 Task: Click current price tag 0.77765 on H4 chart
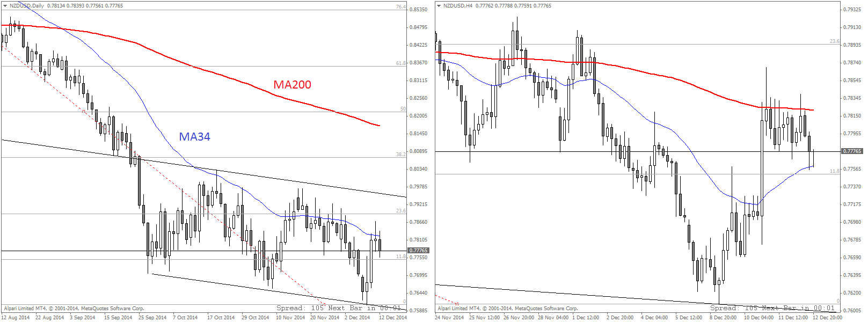pos(852,151)
